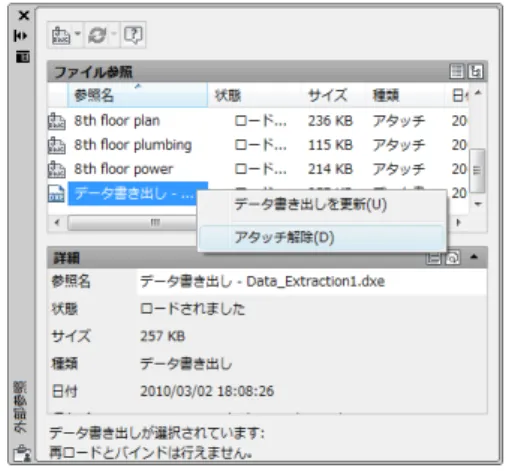Select the 8th floor power row
The height and width of the screenshot is (471, 506).
258,169
